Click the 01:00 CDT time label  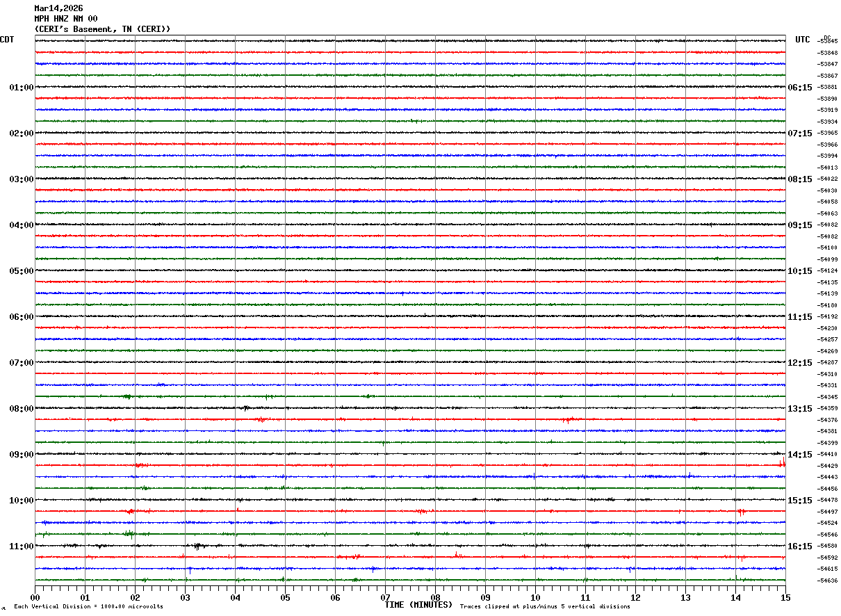point(22,88)
